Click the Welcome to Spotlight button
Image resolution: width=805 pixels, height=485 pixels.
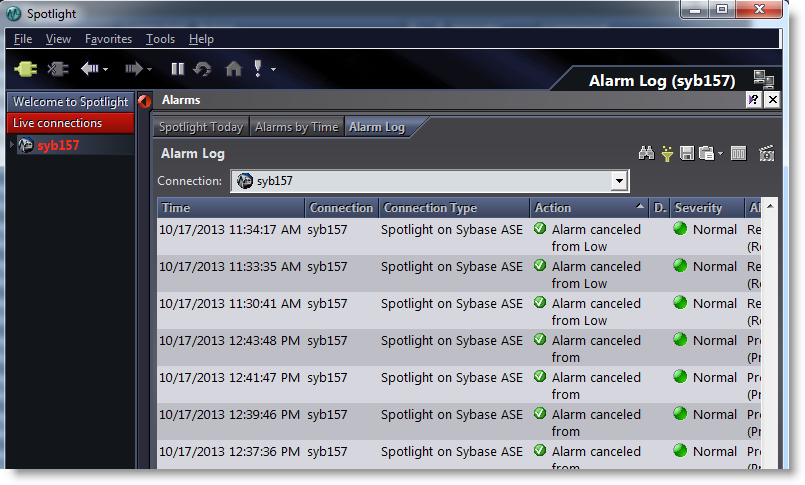[x=70, y=102]
